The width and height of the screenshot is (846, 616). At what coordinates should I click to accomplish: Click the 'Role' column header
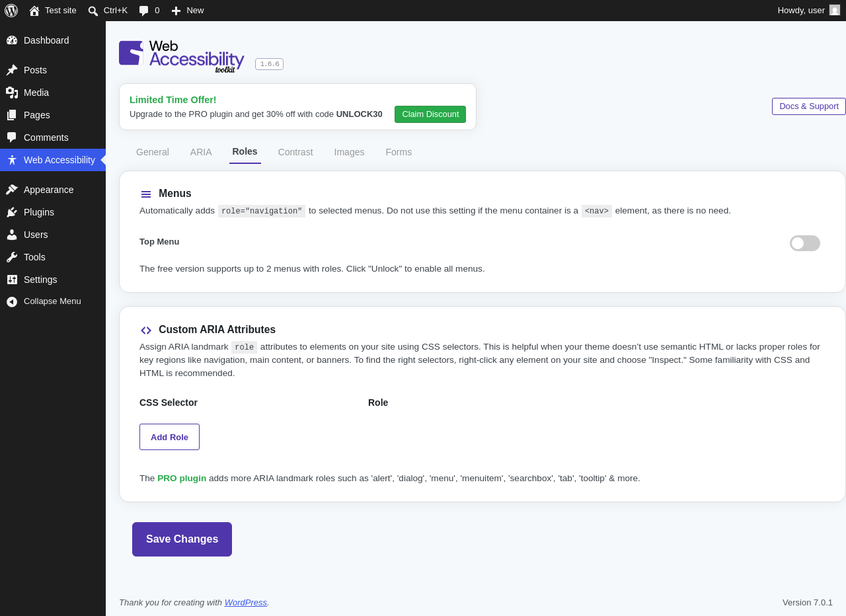(x=378, y=403)
